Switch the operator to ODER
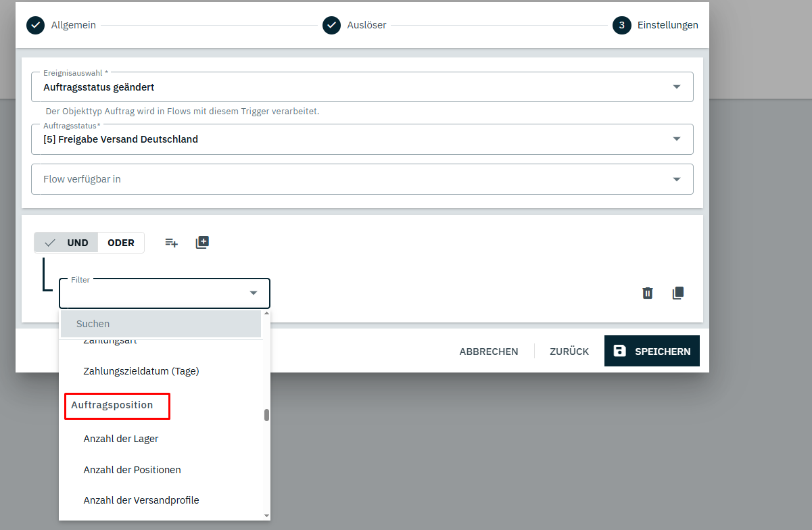Viewport: 812px width, 530px height. click(x=121, y=243)
